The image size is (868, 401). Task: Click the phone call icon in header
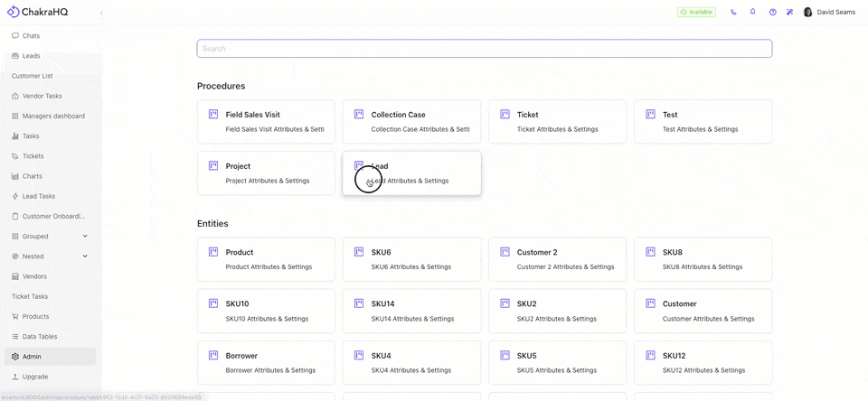coord(733,13)
